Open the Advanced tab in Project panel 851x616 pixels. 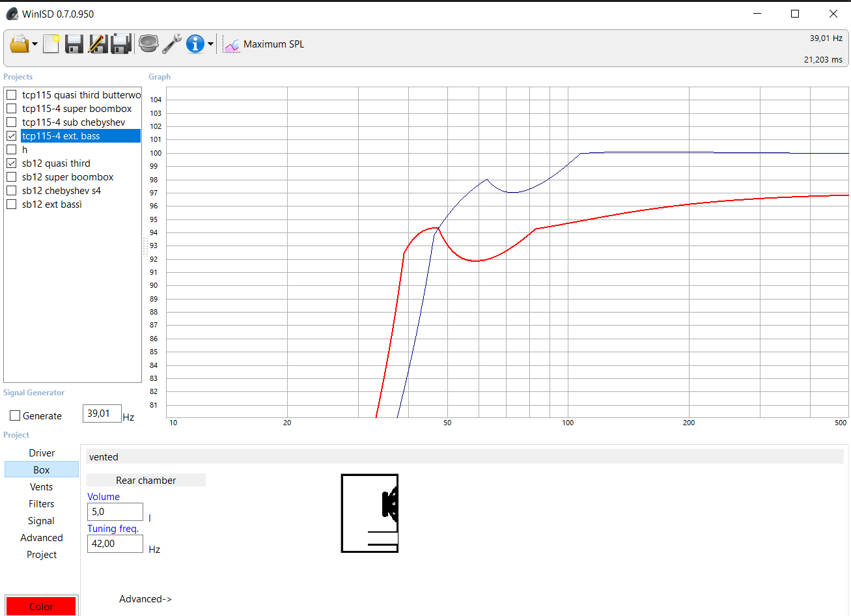click(42, 538)
